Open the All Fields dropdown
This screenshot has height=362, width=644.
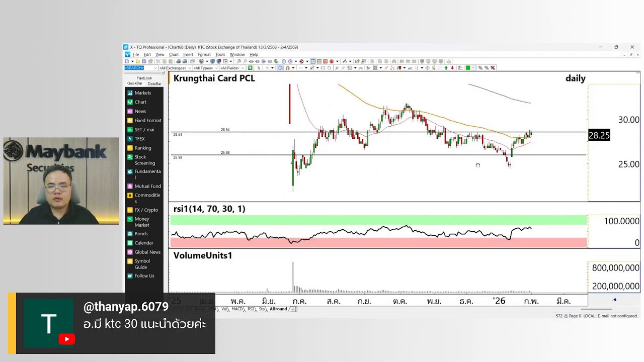tap(232, 68)
